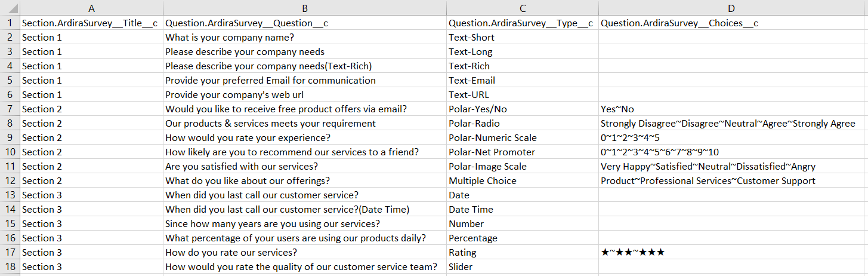868x276 pixels.
Task: Click row 12 header number
Action: coord(10,181)
